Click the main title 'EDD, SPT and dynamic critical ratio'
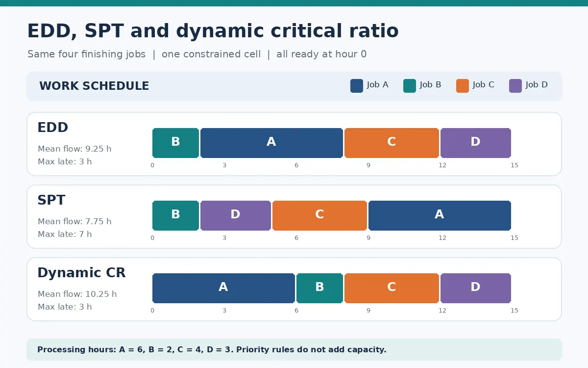The image size is (588, 368). tap(213, 31)
